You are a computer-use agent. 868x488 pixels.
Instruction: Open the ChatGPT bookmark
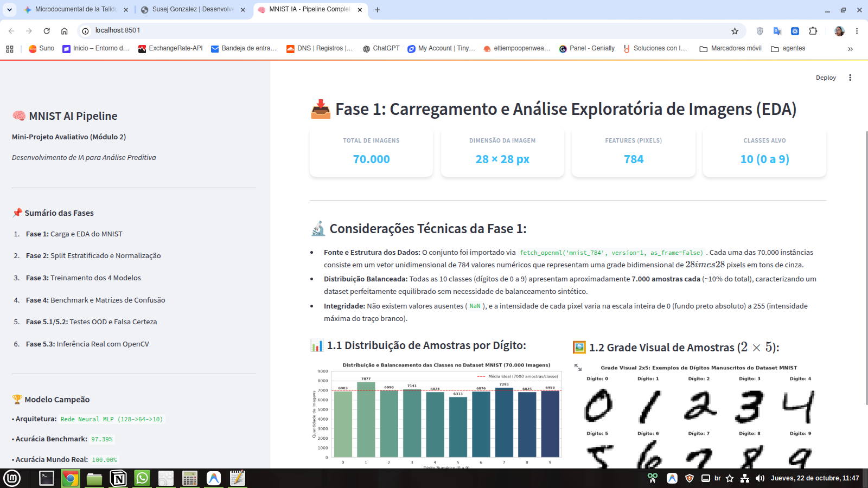tap(381, 48)
